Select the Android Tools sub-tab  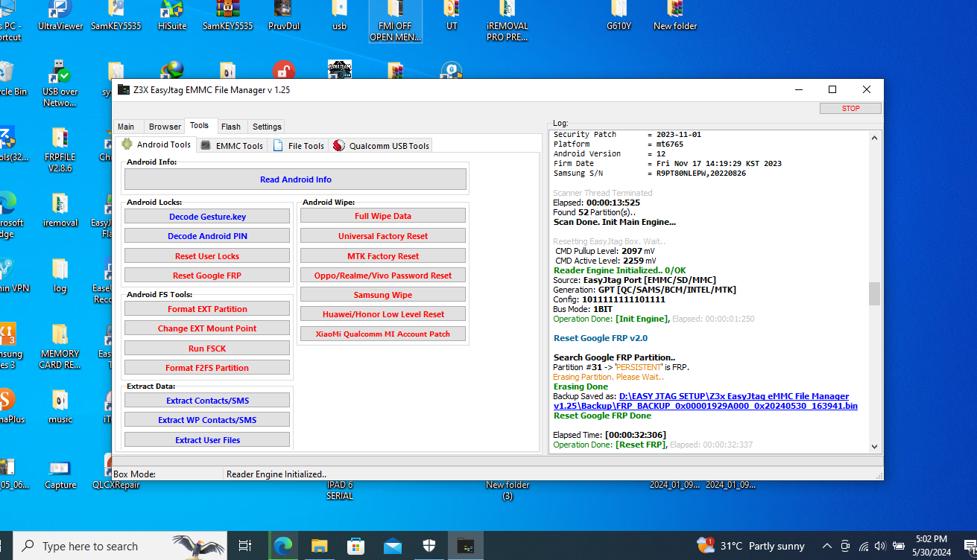click(x=156, y=144)
